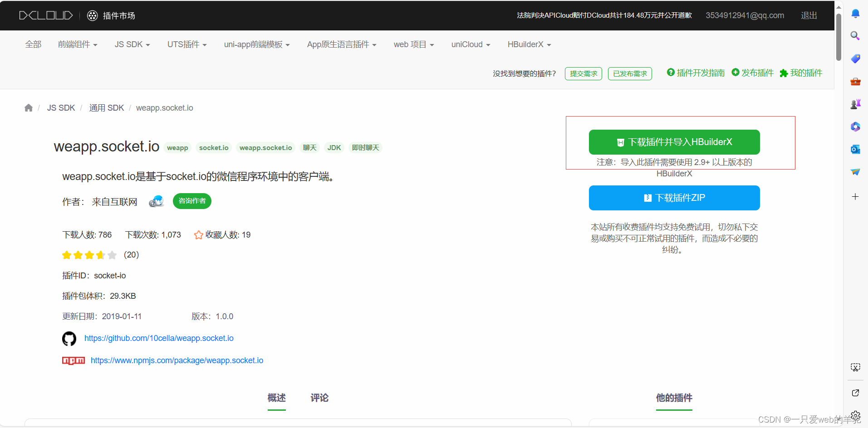Open Edge sidebar games chess icon
Screen dimensions: 868x428
click(x=855, y=104)
